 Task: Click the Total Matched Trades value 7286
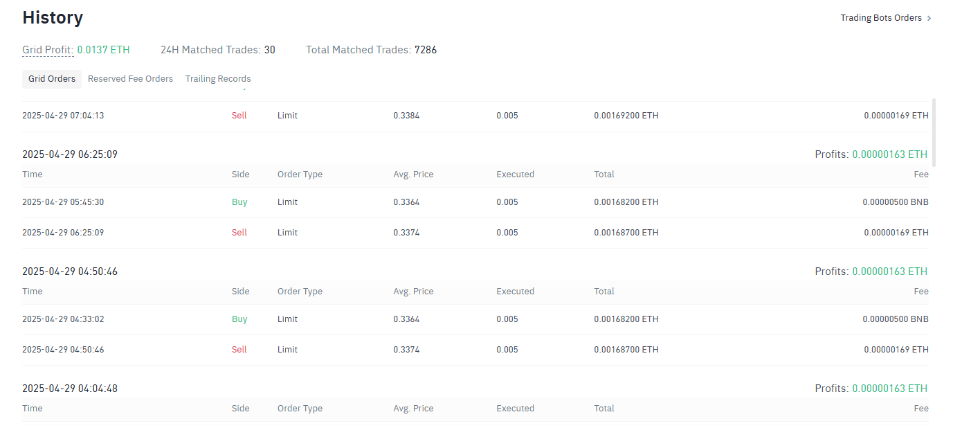(426, 50)
